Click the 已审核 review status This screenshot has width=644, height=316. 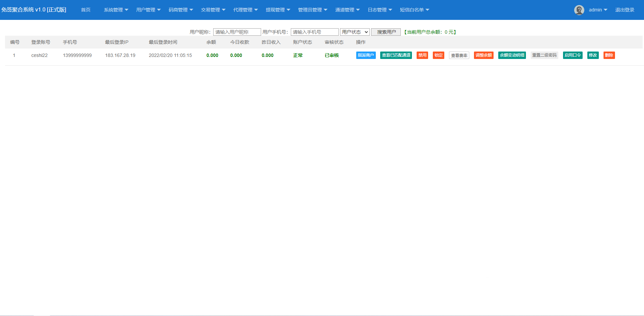[332, 55]
